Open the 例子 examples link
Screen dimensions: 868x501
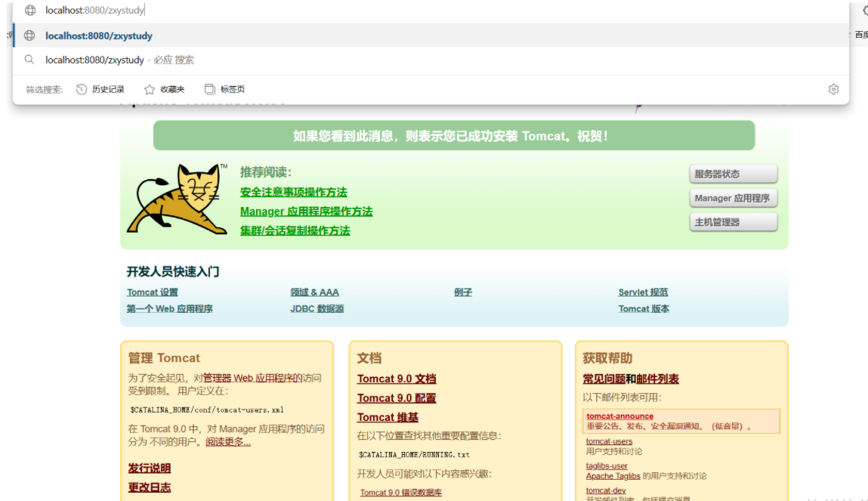point(463,292)
